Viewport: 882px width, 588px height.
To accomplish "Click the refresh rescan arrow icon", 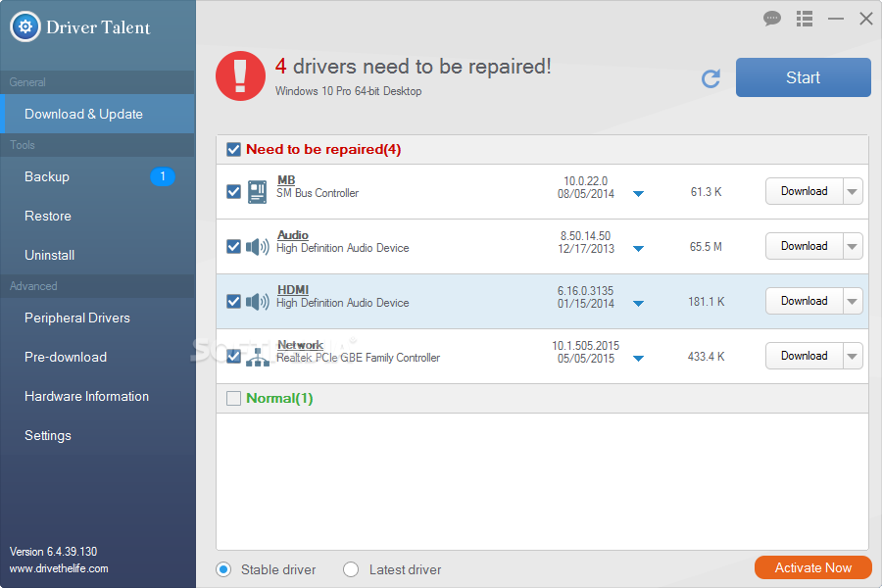I will click(711, 78).
